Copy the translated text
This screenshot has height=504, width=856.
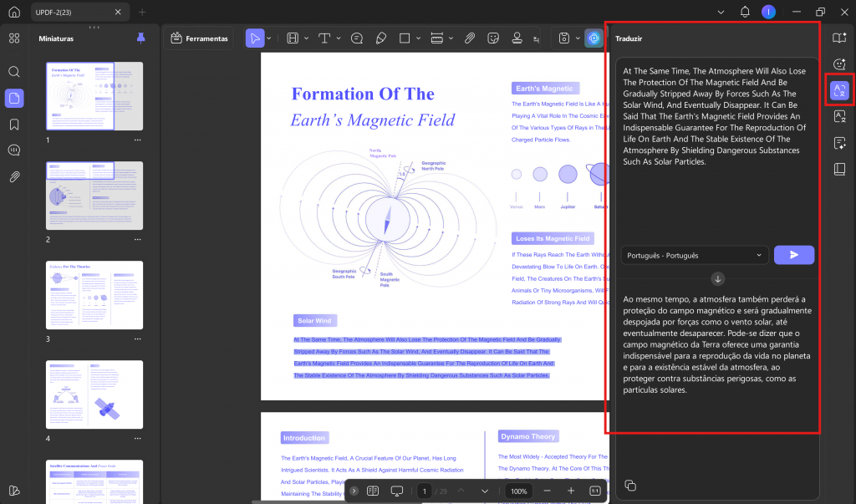tap(630, 486)
